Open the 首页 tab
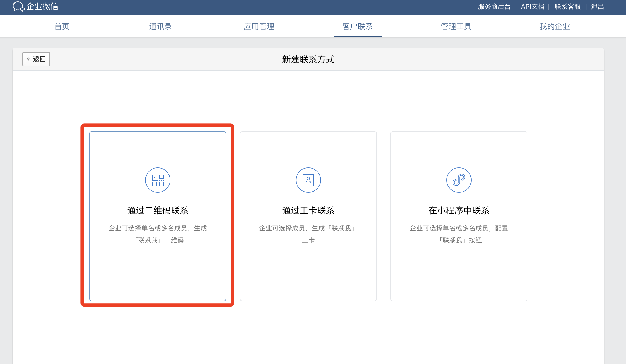The width and height of the screenshot is (626, 364). tap(62, 27)
